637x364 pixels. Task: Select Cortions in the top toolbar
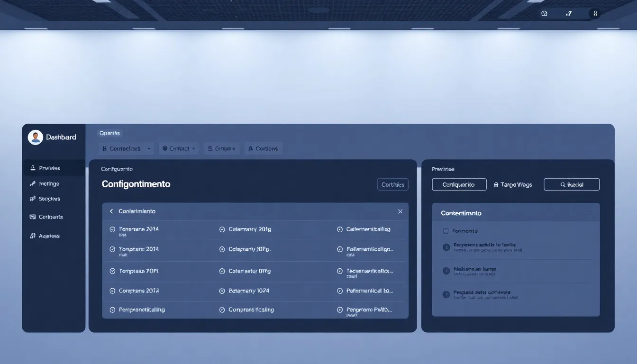pos(263,148)
